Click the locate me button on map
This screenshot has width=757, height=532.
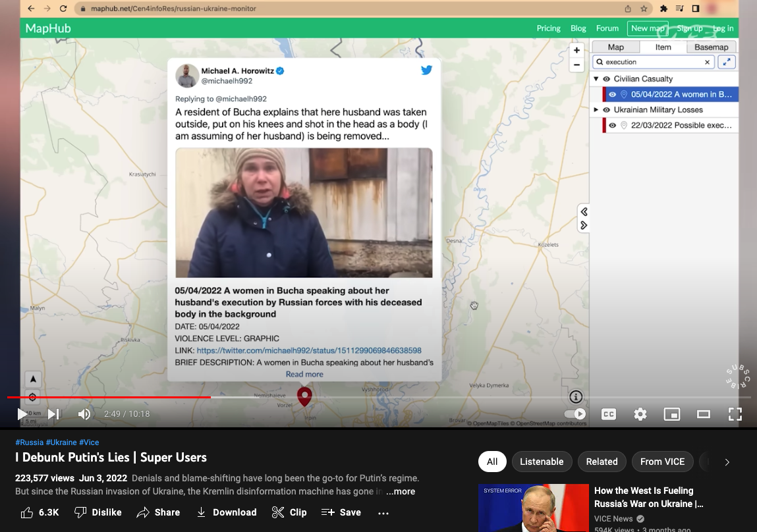33,397
